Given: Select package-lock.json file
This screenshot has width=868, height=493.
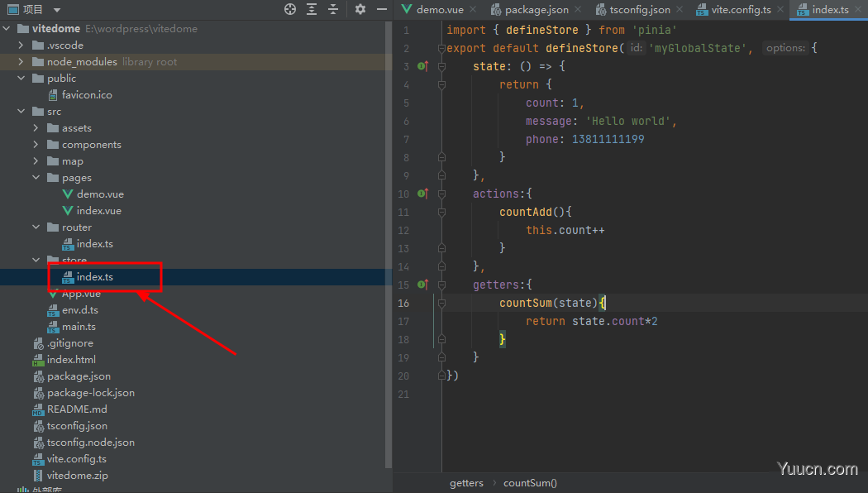Looking at the screenshot, I should tap(83, 393).
